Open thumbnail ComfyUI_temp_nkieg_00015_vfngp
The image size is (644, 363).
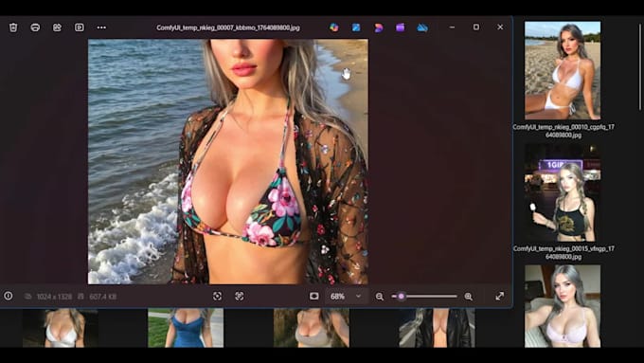tap(563, 192)
